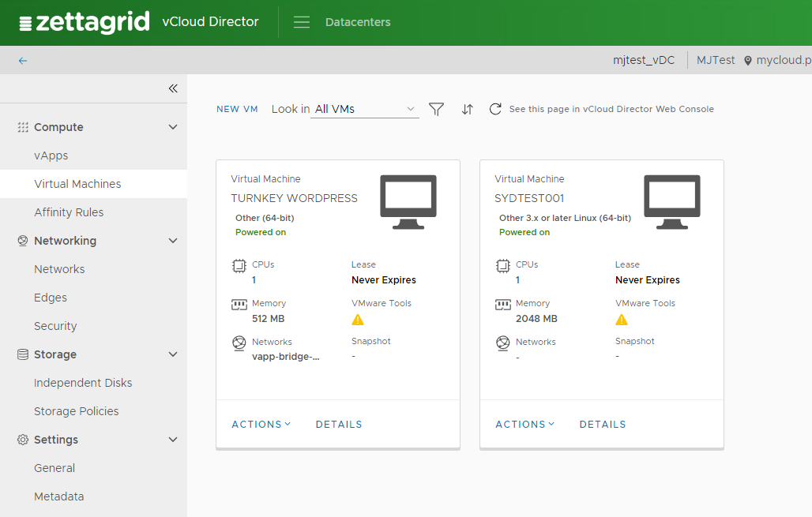Open the Look in All VMs dropdown
This screenshot has width=812, height=517.
coord(365,109)
